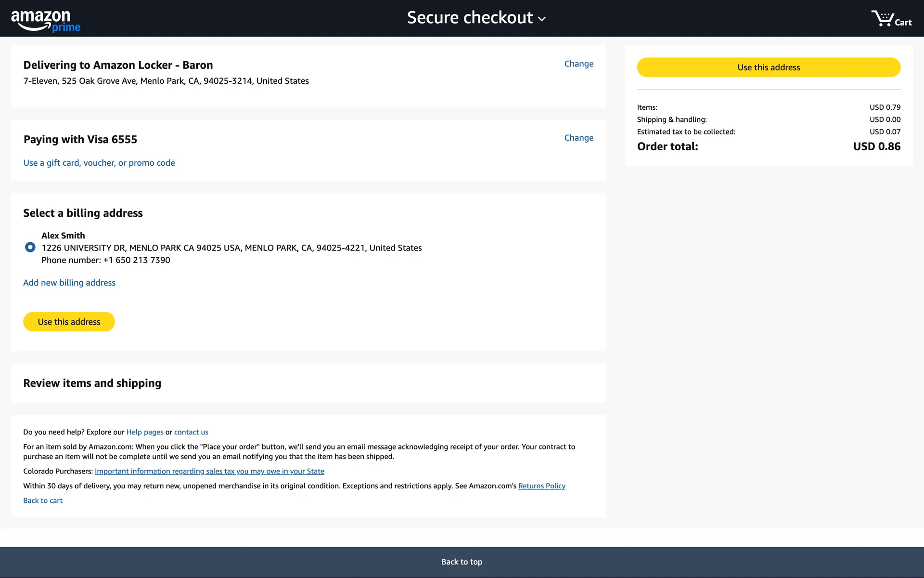Expand Review items and shipping section
This screenshot has width=924, height=578.
[x=92, y=383]
